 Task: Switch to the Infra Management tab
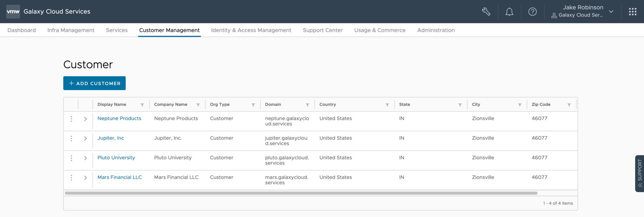(71, 30)
